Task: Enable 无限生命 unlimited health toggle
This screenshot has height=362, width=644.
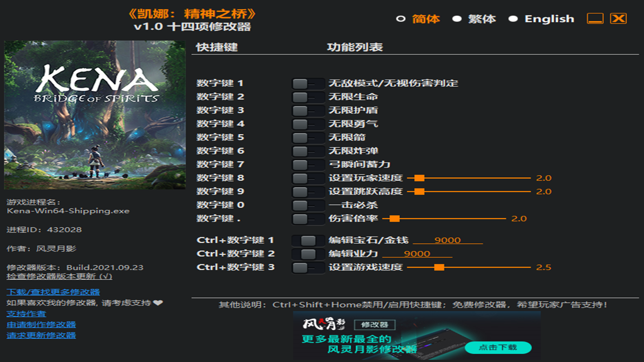Action: click(x=307, y=97)
